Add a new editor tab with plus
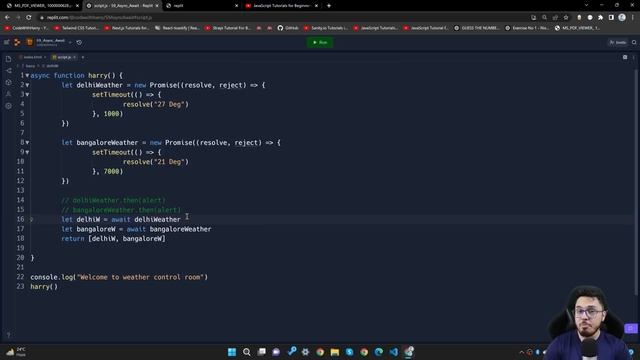The width and height of the screenshot is (640, 360). 83,57
